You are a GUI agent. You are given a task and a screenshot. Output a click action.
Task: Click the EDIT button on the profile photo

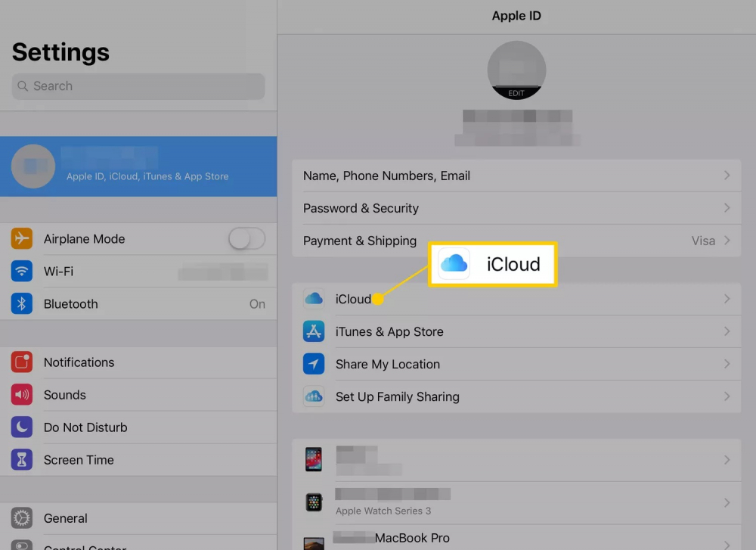click(x=516, y=92)
